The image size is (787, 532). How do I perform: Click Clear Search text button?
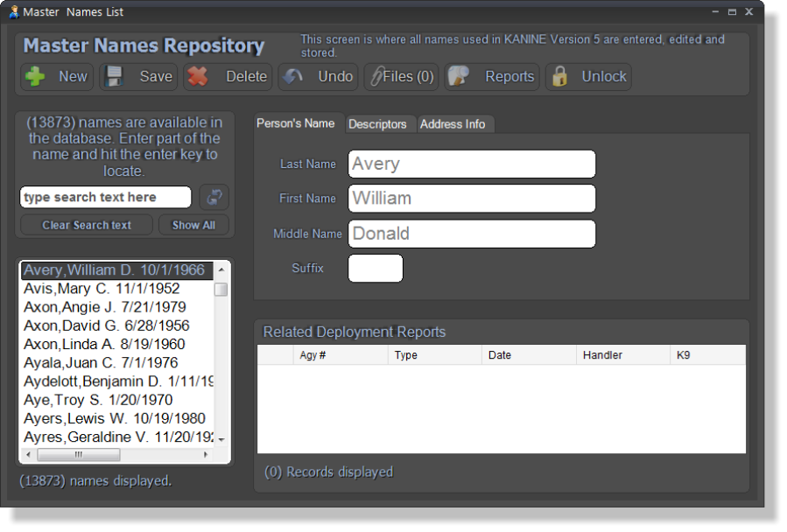tap(87, 225)
